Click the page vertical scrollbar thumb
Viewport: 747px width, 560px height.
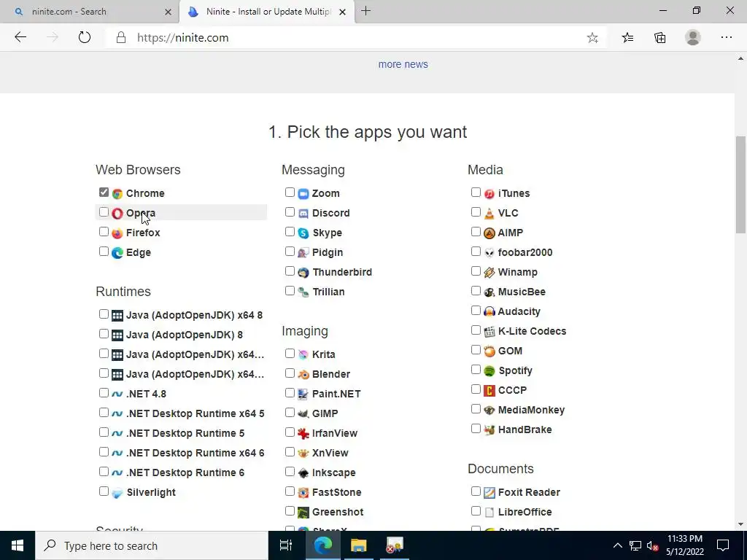coord(740,184)
